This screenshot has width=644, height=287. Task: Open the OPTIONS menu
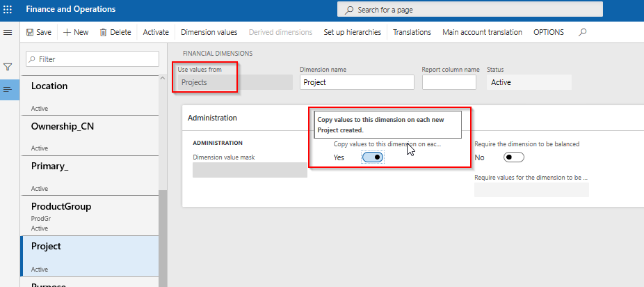pos(549,32)
